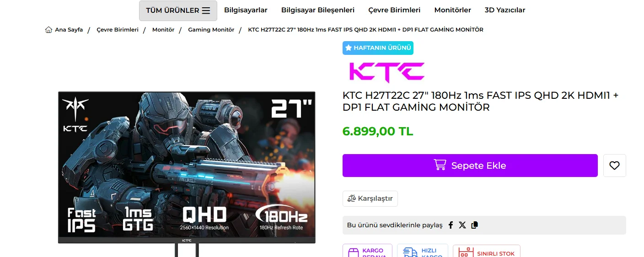Open the Bilgisayarlar menu
Screen dimensions: 644x257
(x=246, y=10)
